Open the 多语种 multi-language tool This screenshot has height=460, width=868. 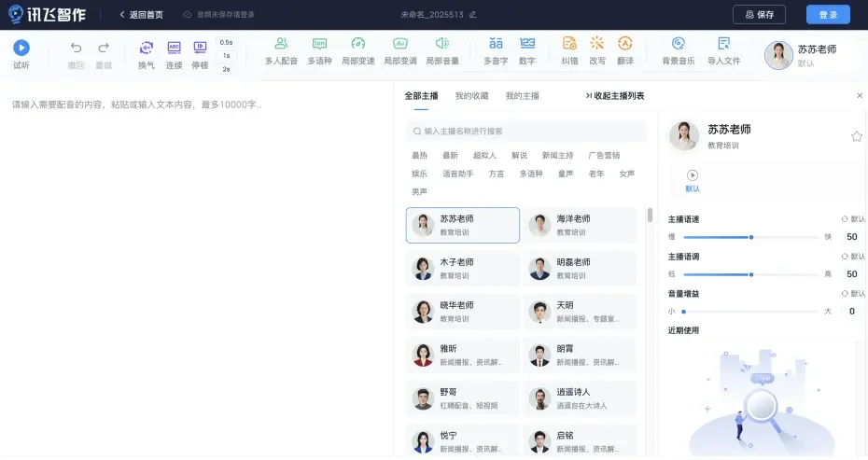(319, 52)
